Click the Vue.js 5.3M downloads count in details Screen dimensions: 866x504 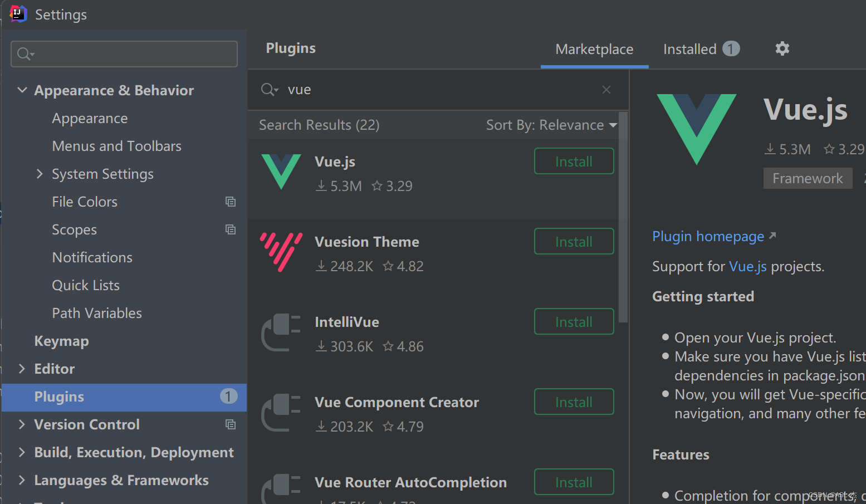tap(787, 149)
